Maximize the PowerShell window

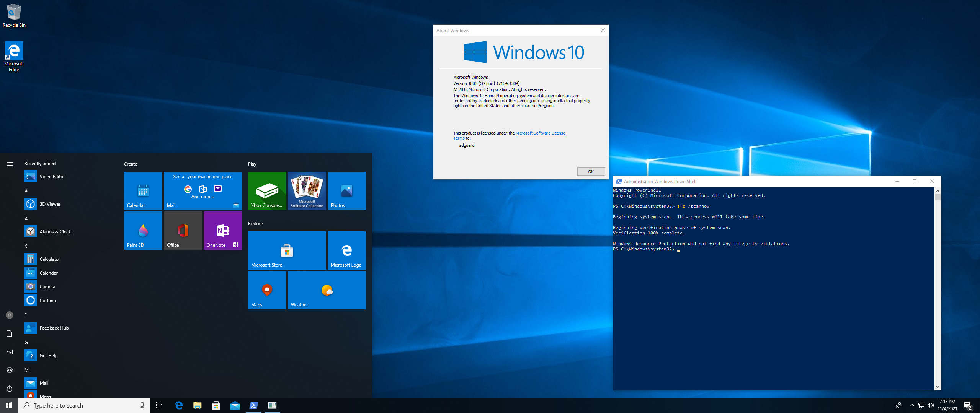915,182
